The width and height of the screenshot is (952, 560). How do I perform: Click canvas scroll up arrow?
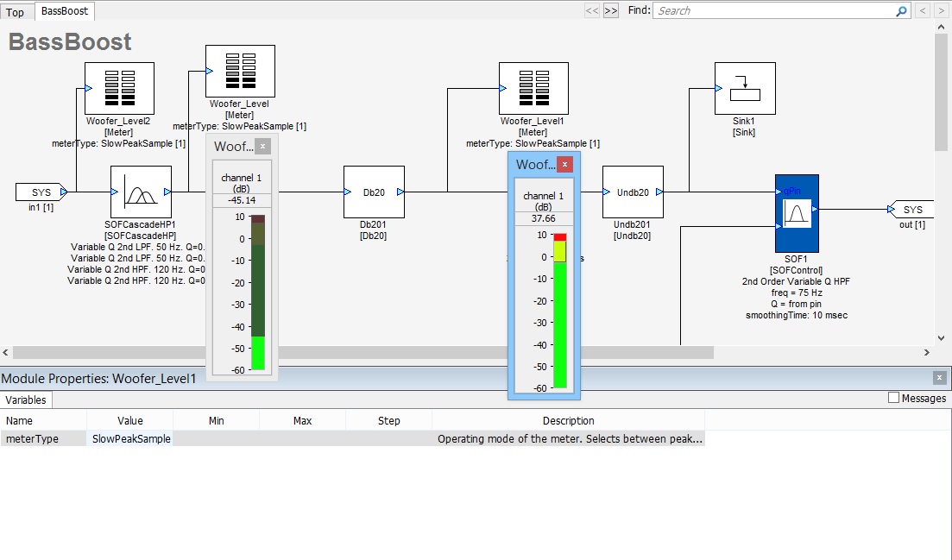(941, 27)
